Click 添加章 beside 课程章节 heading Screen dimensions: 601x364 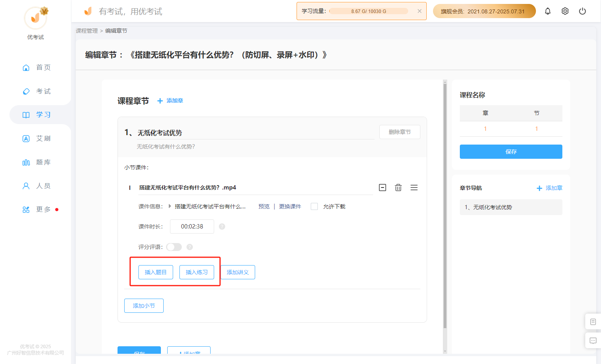[x=170, y=101]
